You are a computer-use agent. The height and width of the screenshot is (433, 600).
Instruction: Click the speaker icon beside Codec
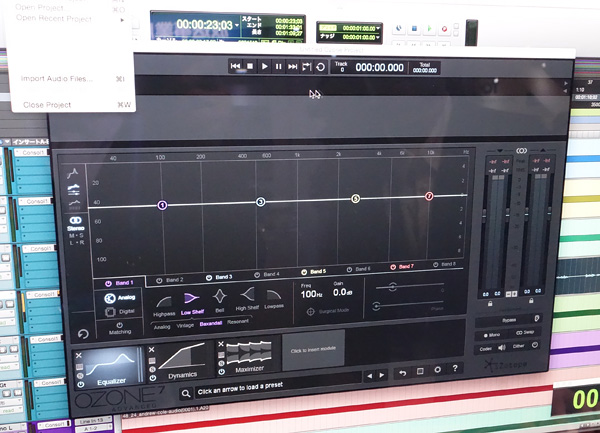502,348
